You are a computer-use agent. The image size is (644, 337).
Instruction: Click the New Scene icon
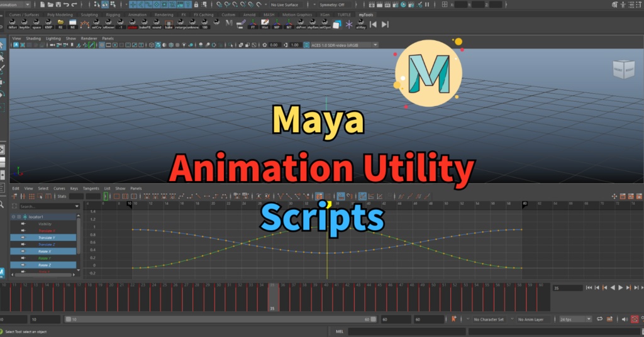[42, 4]
